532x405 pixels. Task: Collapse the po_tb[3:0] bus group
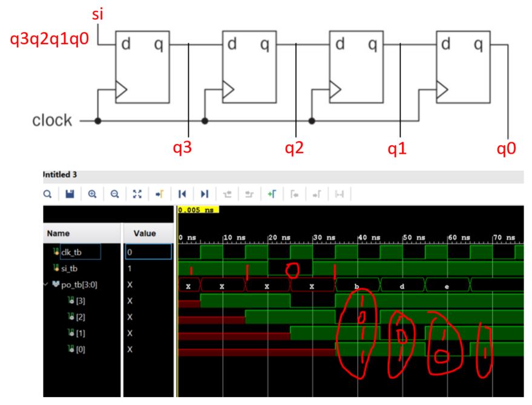(47, 285)
